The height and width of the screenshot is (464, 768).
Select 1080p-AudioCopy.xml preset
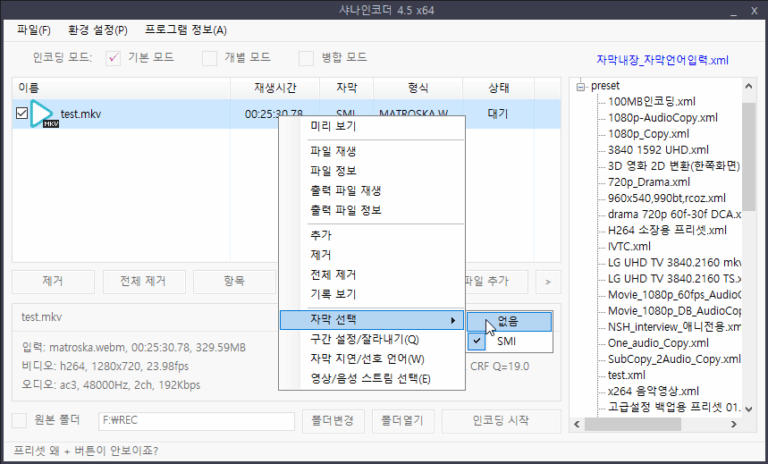663,118
